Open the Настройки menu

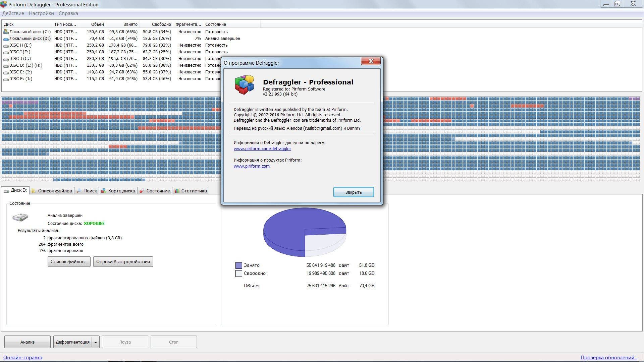pyautogui.click(x=41, y=13)
